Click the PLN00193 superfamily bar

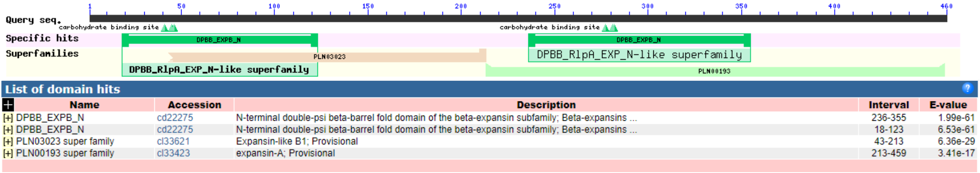point(715,71)
